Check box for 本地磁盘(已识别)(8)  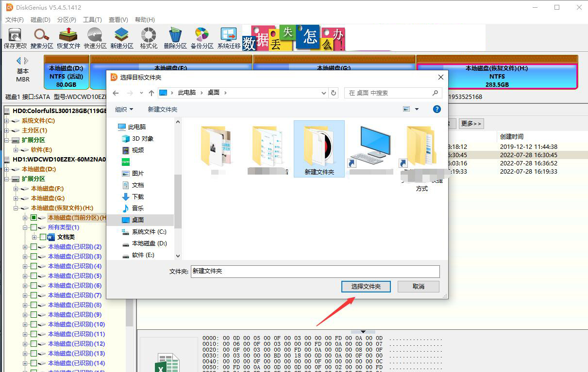pyautogui.click(x=34, y=305)
